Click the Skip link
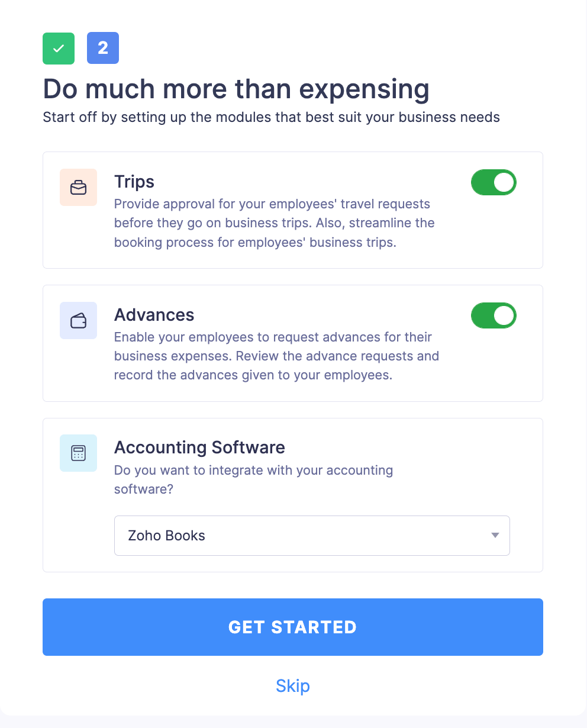 292,685
